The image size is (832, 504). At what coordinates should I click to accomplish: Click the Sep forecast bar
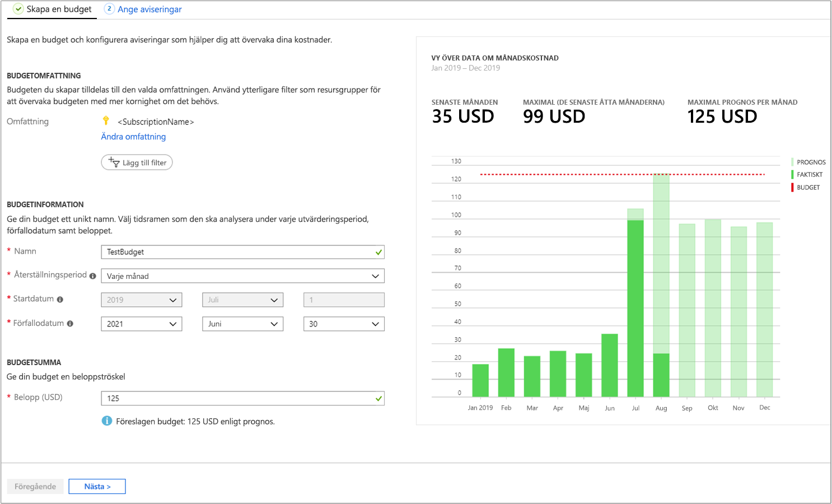[687, 310]
